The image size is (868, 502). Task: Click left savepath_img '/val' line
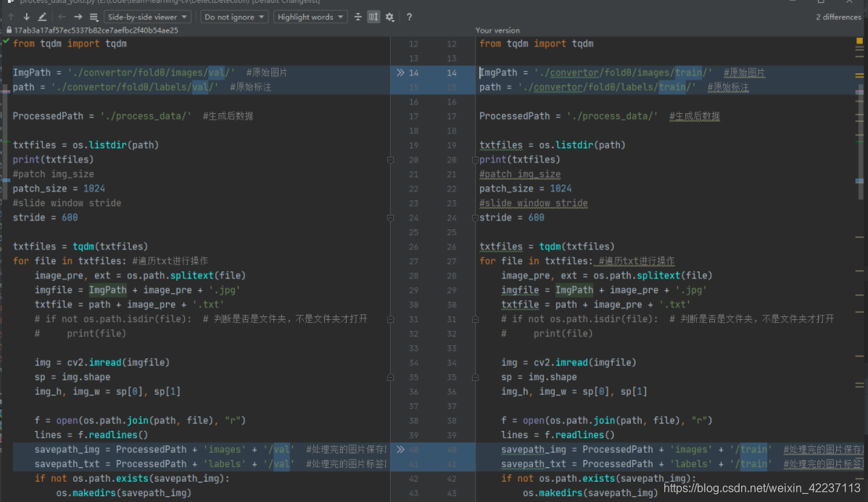[210, 449]
